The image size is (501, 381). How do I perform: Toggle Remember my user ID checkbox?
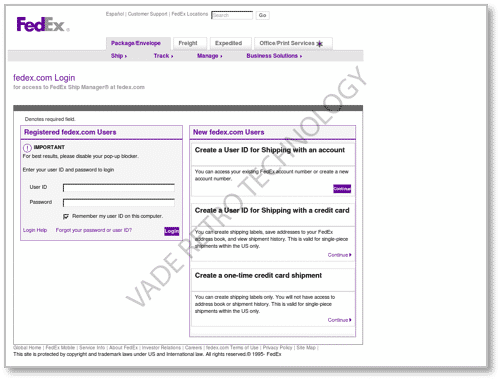[66, 217]
